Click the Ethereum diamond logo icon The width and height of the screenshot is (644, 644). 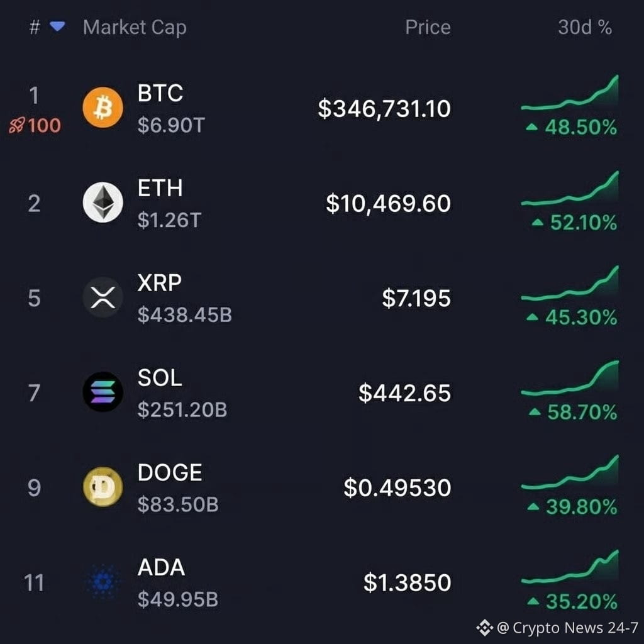point(103,203)
